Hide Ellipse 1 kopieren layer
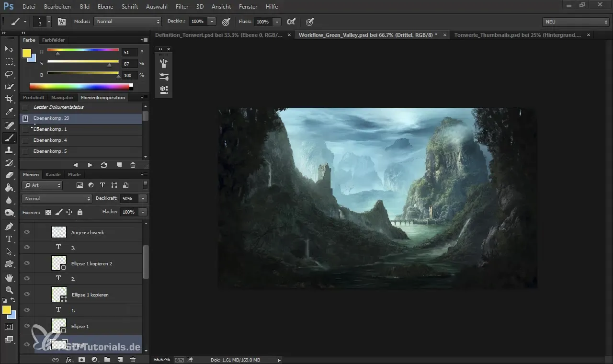This screenshot has width=613, height=364. [x=27, y=294]
